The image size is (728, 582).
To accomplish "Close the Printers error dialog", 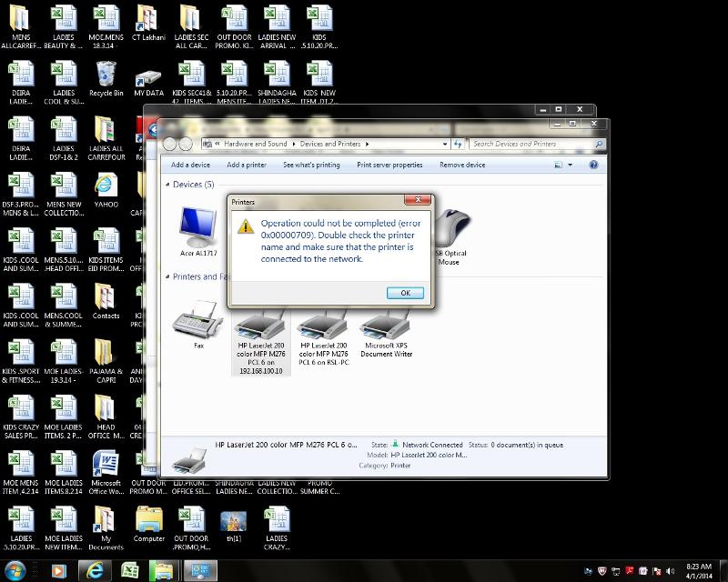I will click(x=418, y=199).
